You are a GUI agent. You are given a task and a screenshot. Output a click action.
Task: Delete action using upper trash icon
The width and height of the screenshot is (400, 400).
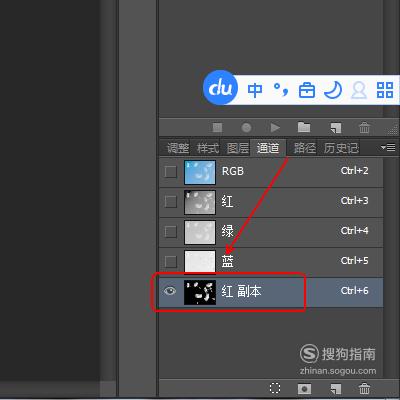364,127
